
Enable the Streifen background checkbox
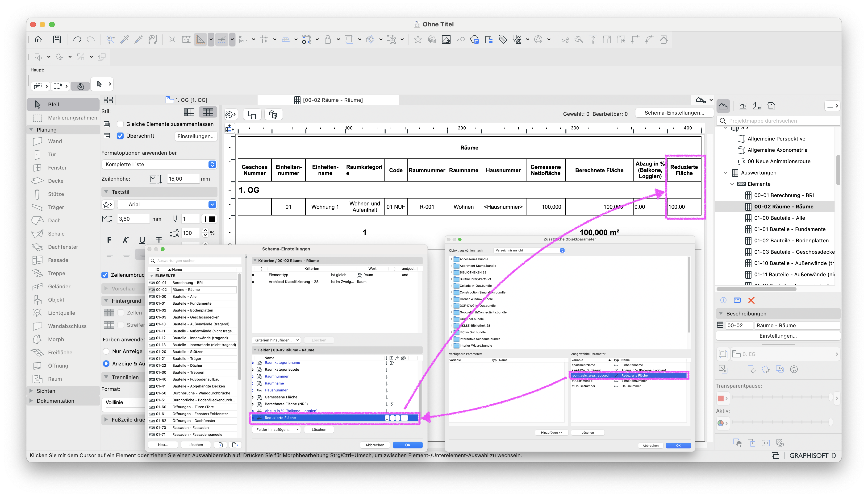121,325
